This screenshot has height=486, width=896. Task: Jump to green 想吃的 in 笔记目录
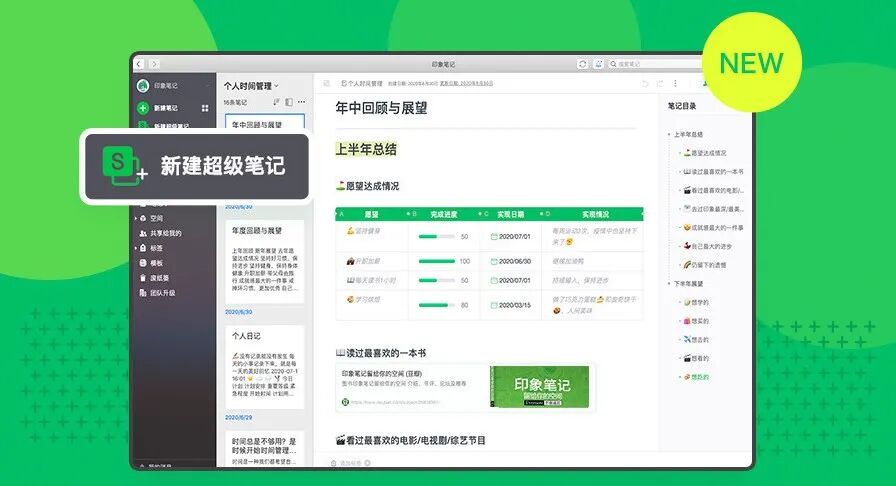[x=697, y=377]
